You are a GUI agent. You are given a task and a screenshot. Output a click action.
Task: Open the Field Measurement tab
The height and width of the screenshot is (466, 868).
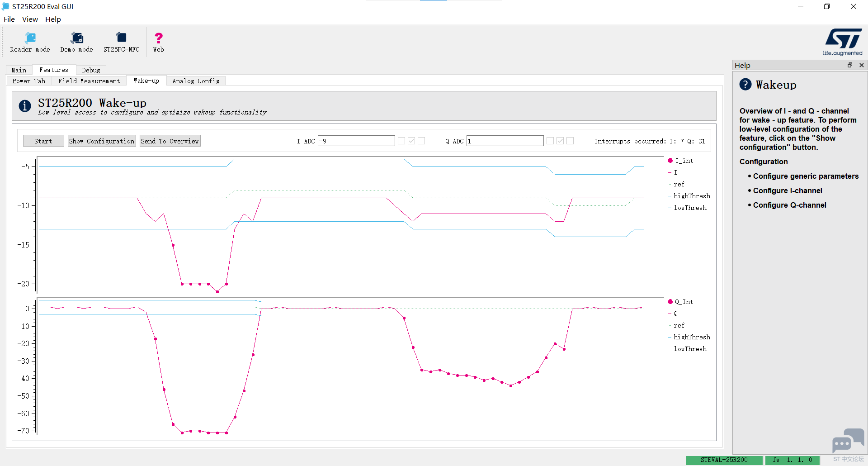pyautogui.click(x=89, y=81)
